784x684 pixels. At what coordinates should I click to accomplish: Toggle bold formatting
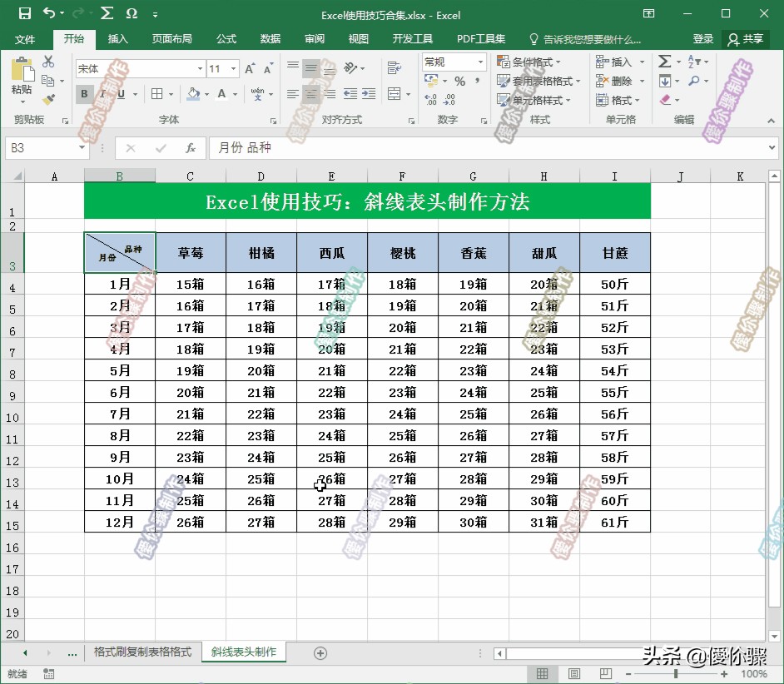[84, 93]
